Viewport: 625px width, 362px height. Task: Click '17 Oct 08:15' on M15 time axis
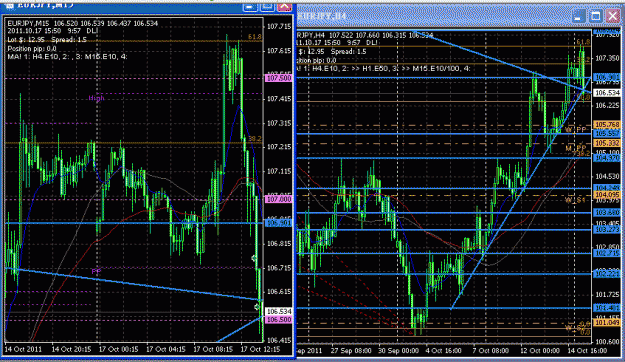pyautogui.click(x=213, y=349)
